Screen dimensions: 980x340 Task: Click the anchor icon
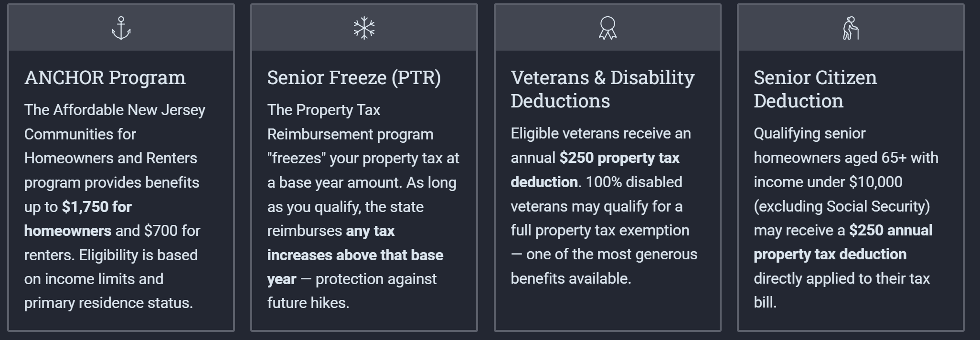coord(121,28)
